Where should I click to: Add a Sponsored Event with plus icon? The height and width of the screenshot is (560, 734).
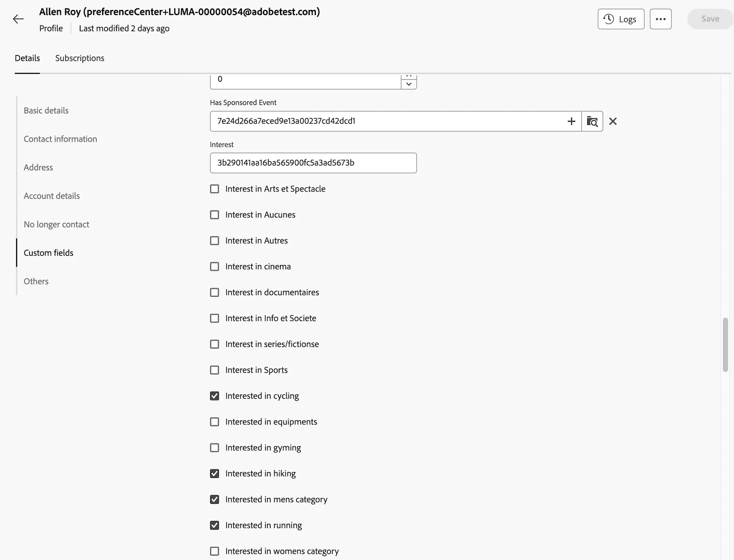(571, 121)
